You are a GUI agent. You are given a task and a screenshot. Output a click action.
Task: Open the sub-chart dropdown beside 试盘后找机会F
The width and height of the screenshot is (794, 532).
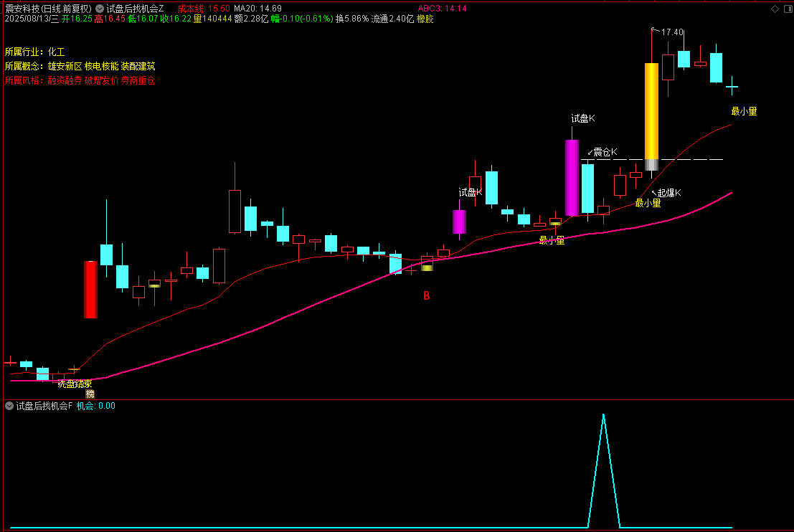9,406
